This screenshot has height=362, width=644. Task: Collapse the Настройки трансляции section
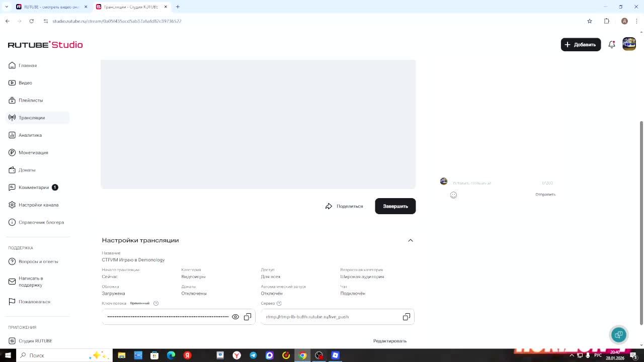(x=411, y=240)
